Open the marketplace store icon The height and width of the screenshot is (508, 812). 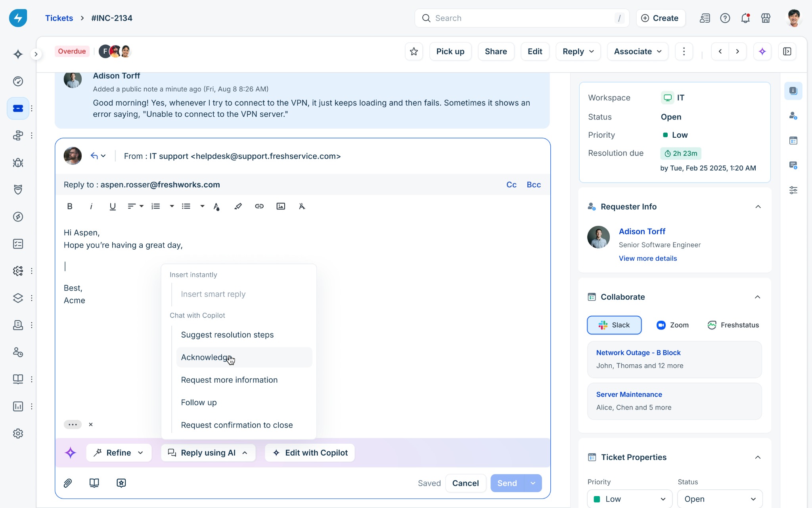point(766,18)
